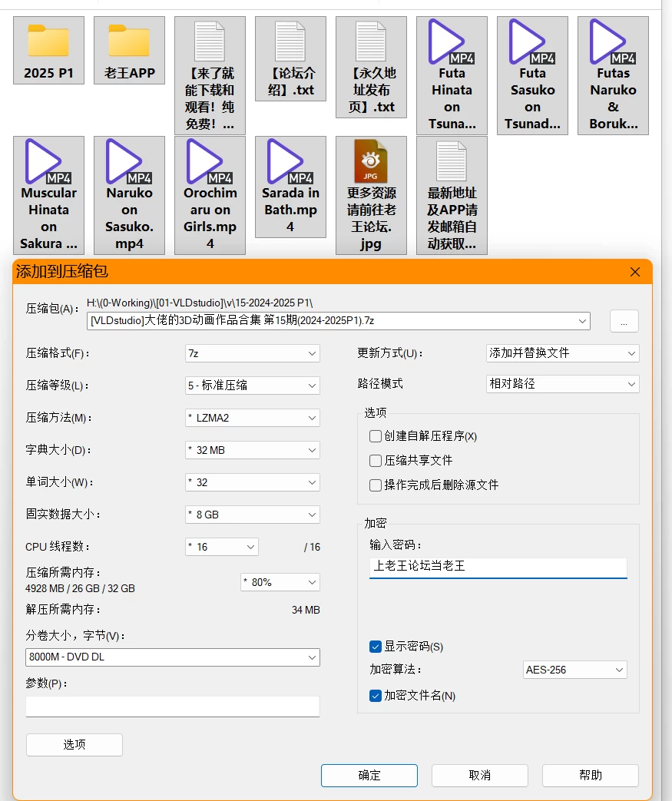The image size is (672, 801).
Task: Click the 取消 button
Action: point(480,776)
